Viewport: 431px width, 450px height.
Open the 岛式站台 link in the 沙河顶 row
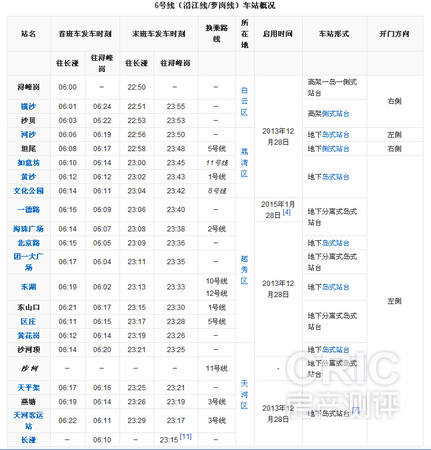[x=336, y=350]
